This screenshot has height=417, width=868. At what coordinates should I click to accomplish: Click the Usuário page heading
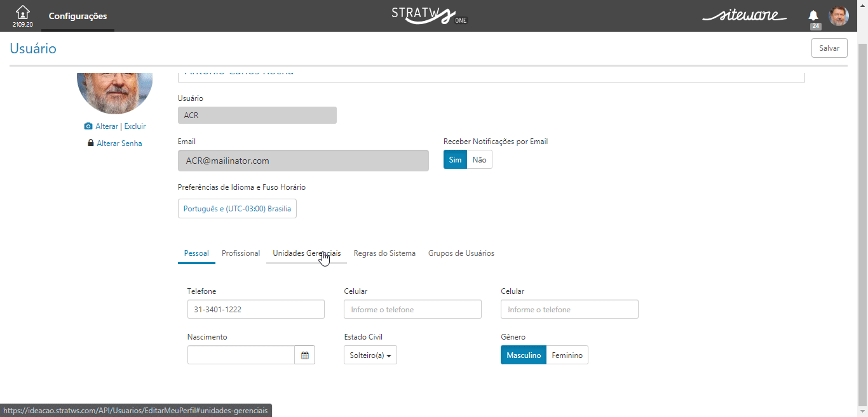coord(33,48)
